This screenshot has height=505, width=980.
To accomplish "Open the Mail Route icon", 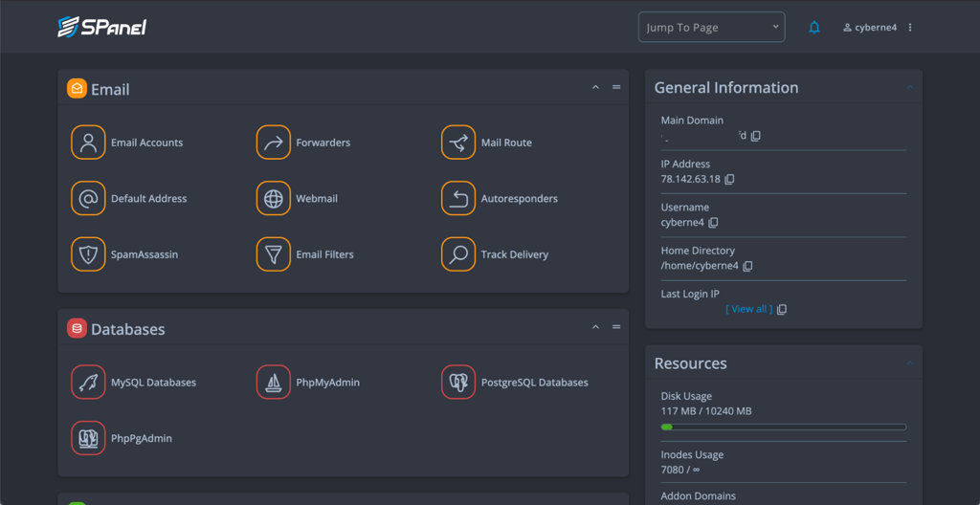I will pos(458,143).
